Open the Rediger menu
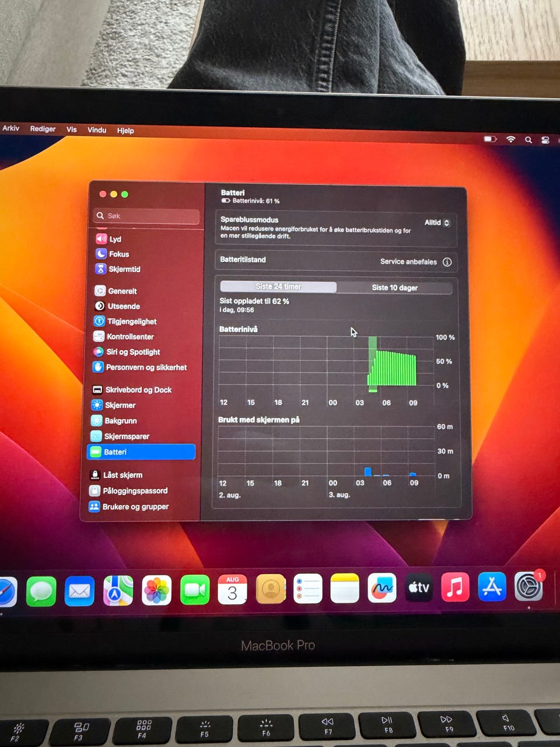The height and width of the screenshot is (747, 560). coord(43,128)
